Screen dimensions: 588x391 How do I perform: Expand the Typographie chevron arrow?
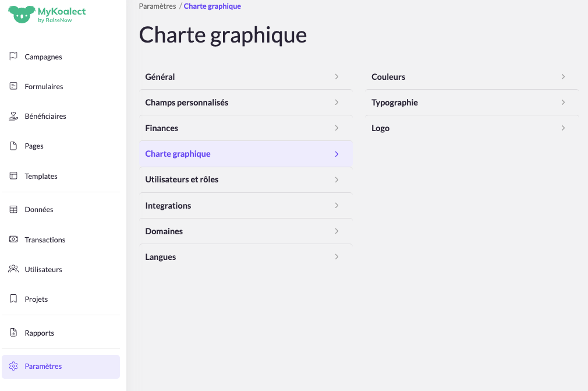tap(563, 102)
